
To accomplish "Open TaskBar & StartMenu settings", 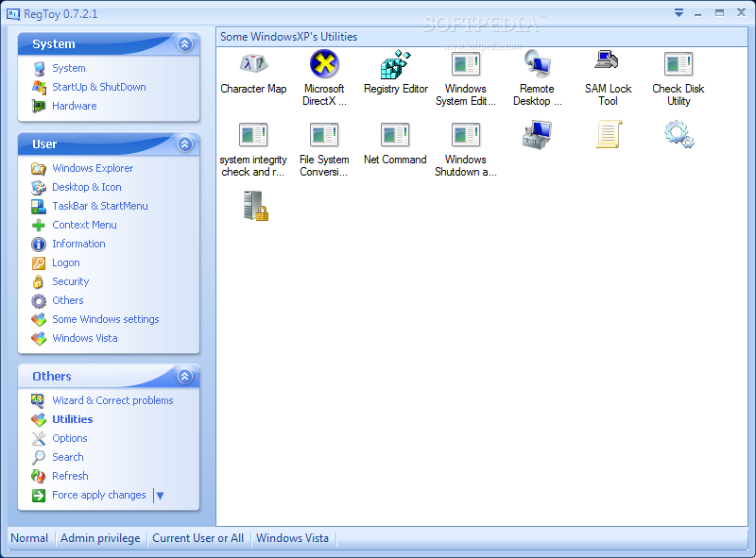I will 100,206.
